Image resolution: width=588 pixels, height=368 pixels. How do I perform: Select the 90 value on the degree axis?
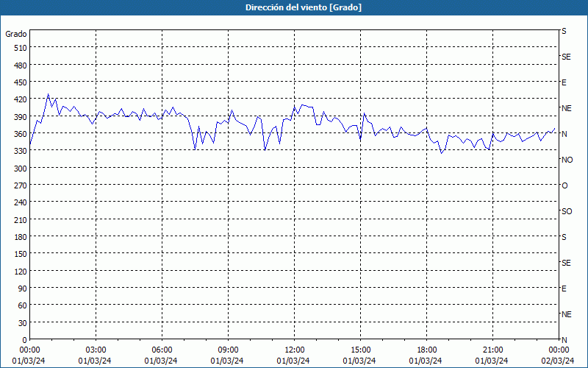[x=23, y=289]
